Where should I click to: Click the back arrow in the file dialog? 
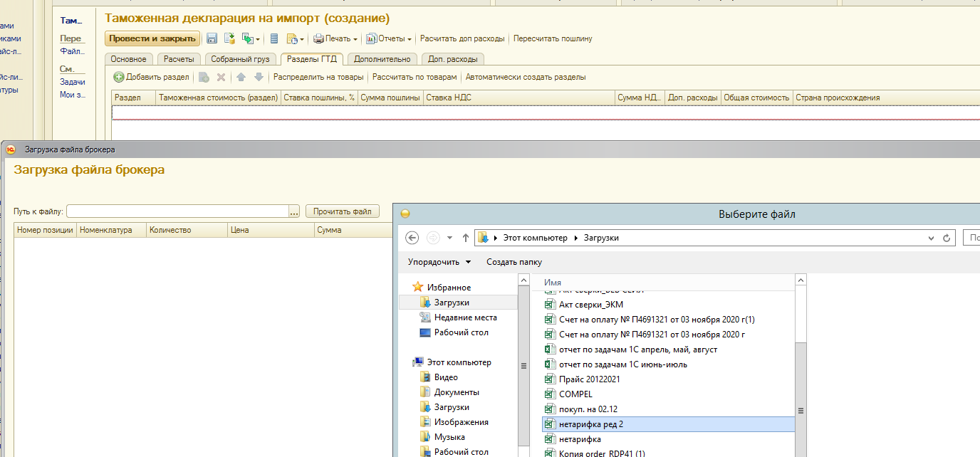(x=412, y=238)
